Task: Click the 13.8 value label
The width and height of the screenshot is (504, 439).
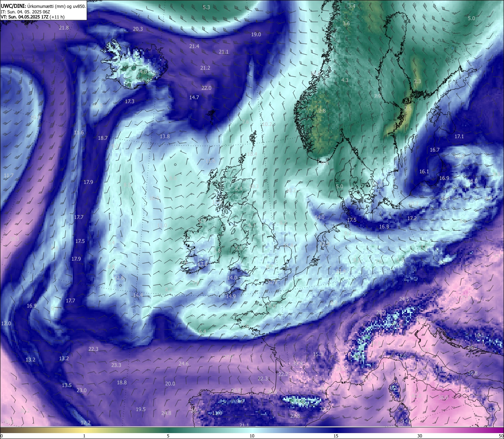Action: click(165, 137)
